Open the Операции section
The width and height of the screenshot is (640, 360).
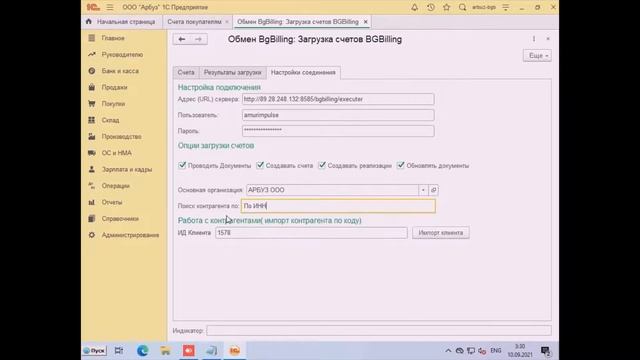pos(116,186)
